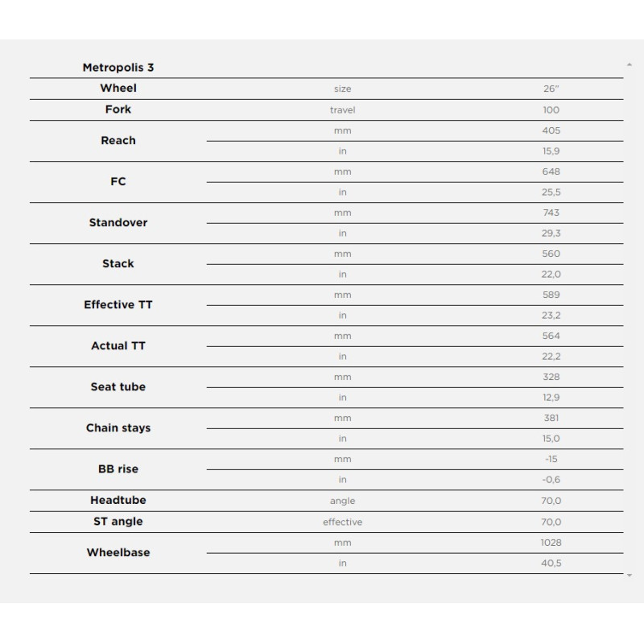Click the Wheel row label
Viewport: 644px width, 644px height.
click(118, 89)
